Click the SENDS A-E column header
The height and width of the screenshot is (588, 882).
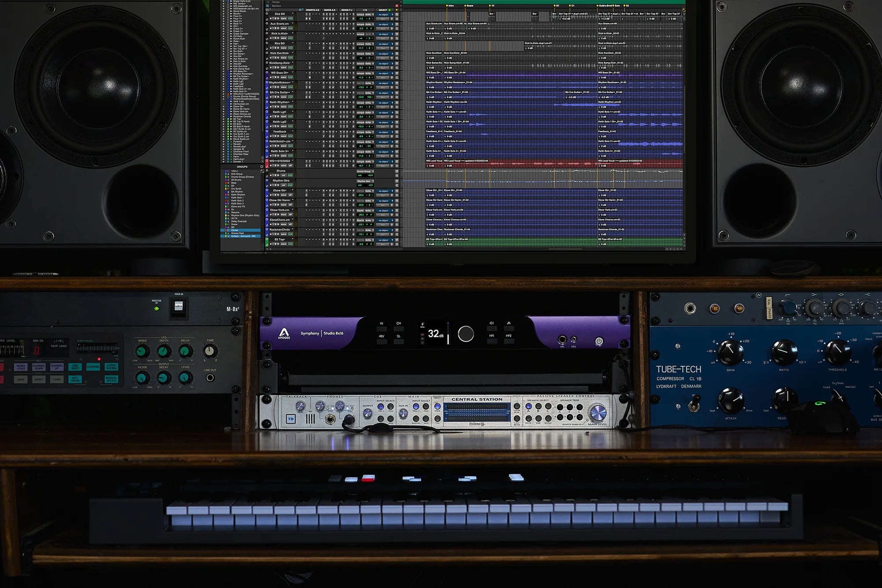(329, 10)
